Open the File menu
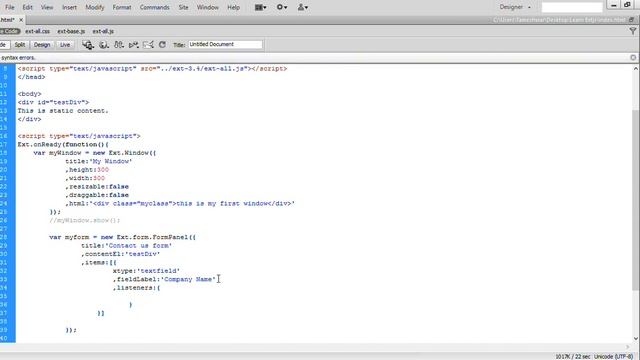Viewport: 640px width, 360px height. coord(9,7)
